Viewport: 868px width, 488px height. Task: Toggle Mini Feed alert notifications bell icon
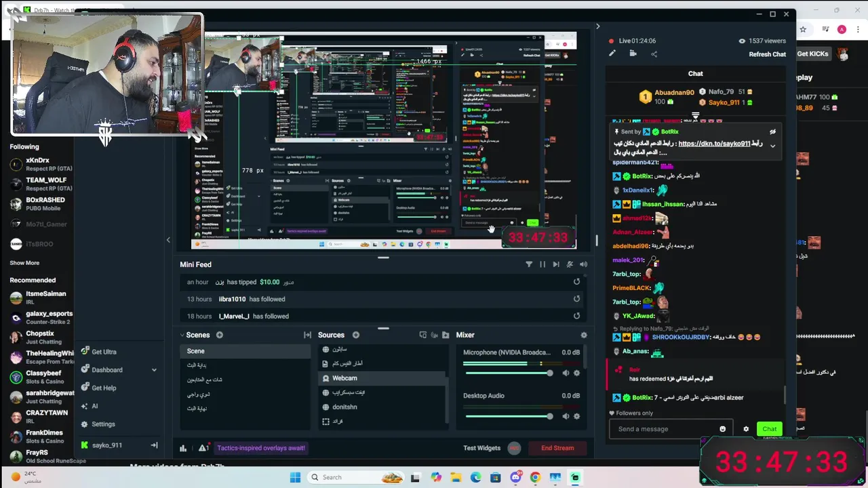pos(570,264)
